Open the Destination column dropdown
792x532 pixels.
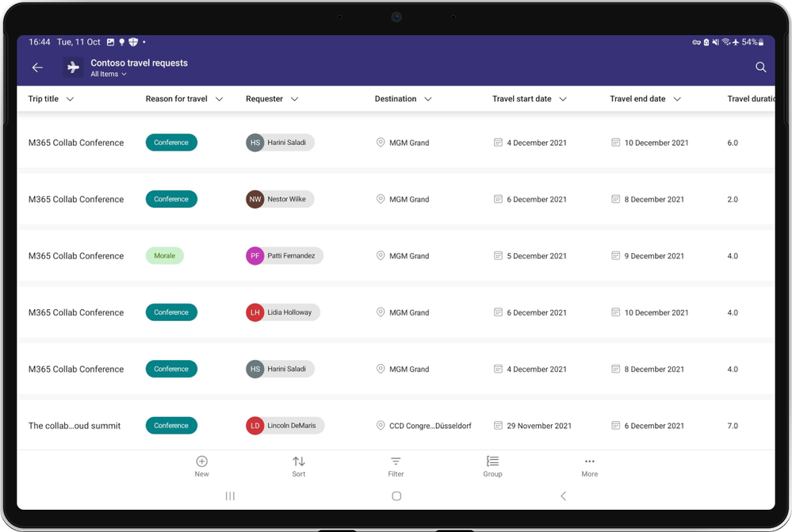point(428,99)
